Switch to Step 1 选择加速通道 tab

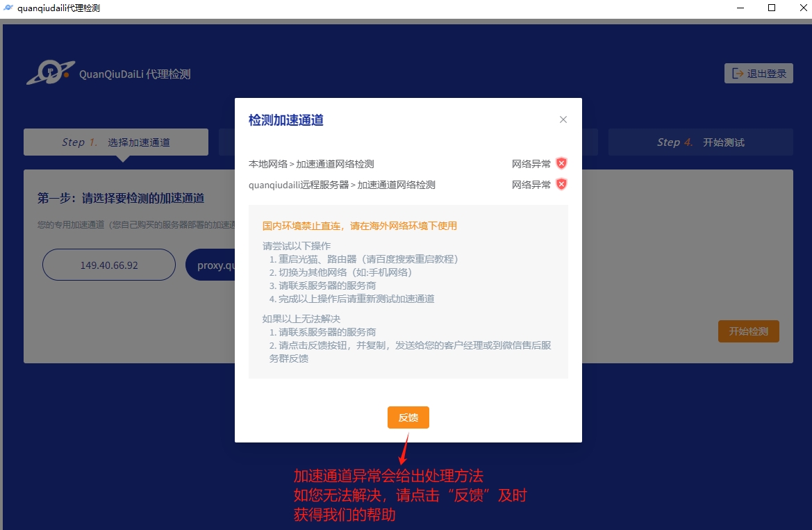coord(116,142)
